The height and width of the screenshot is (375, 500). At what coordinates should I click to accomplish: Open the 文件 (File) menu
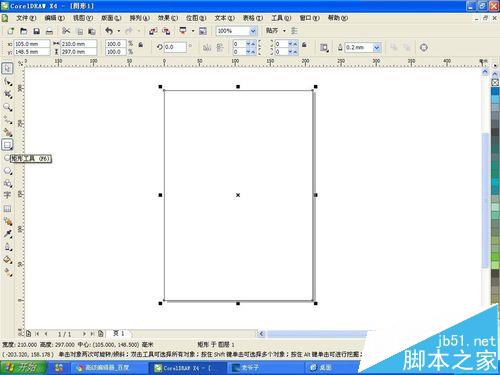(x=26, y=18)
